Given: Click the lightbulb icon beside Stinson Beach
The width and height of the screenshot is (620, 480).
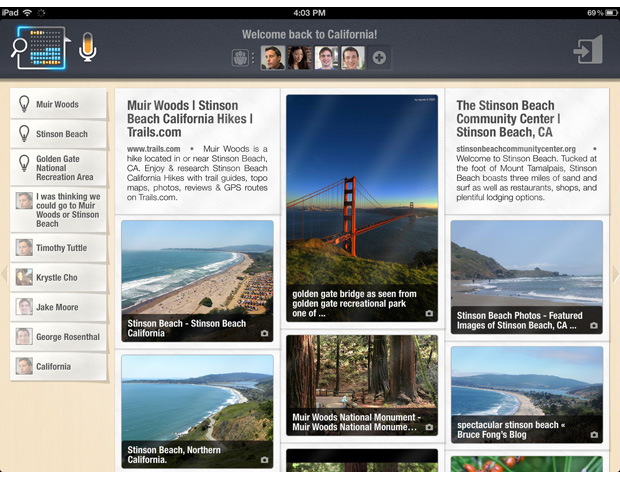Looking at the screenshot, I should pyautogui.click(x=24, y=134).
